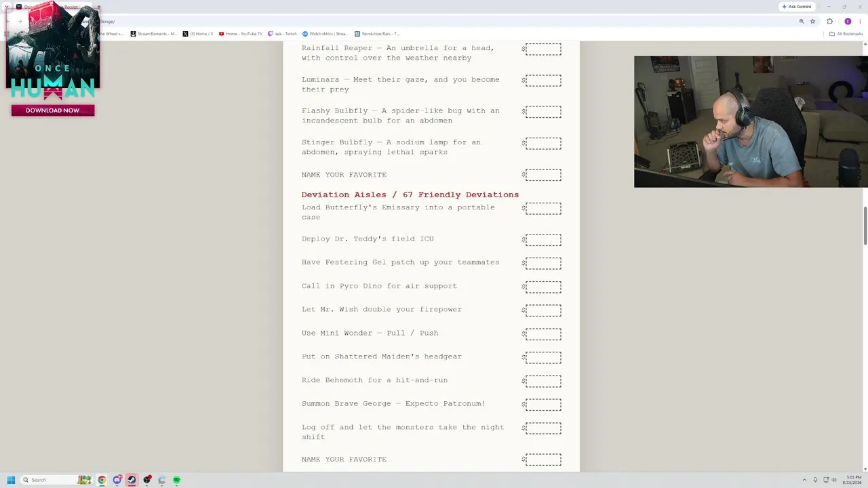The height and width of the screenshot is (488, 868).
Task: Open the StreamElements bookmark
Action: point(153,33)
